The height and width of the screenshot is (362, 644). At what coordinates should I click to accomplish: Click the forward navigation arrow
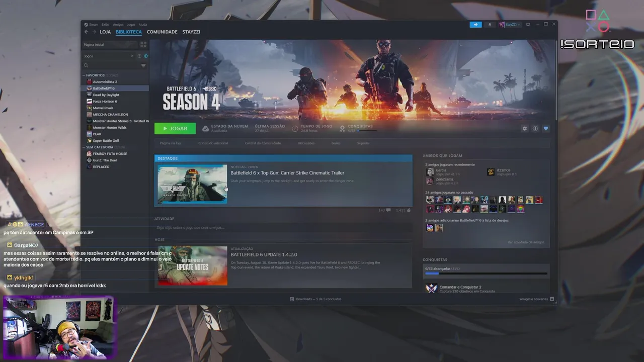pyautogui.click(x=94, y=32)
